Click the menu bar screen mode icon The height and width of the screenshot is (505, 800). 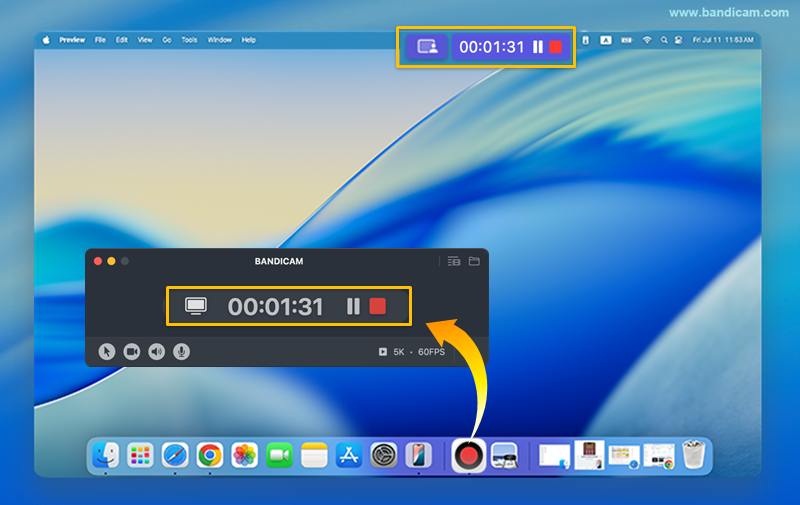coord(427,47)
